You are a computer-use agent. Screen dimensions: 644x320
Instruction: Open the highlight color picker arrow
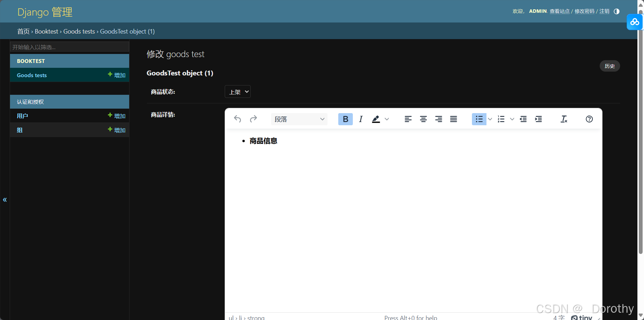coord(387,119)
